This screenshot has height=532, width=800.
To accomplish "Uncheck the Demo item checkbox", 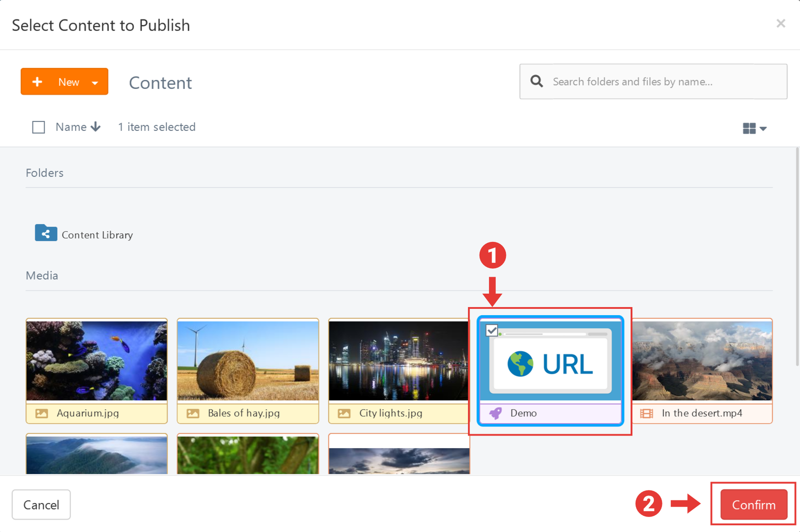I will click(491, 330).
